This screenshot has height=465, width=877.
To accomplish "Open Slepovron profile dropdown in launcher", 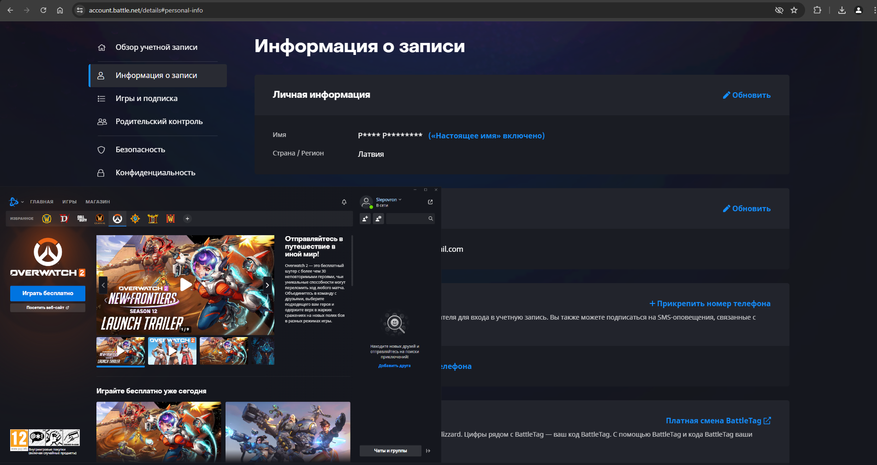I will click(388, 200).
